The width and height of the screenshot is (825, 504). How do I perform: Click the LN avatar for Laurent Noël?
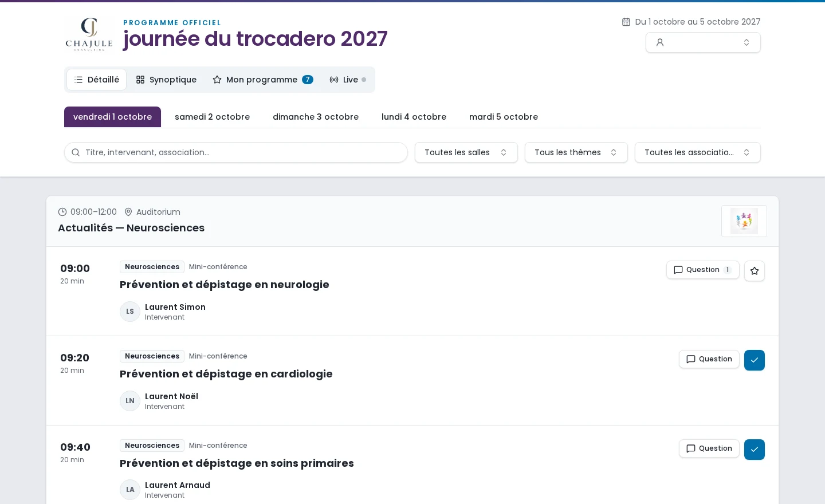[130, 401]
